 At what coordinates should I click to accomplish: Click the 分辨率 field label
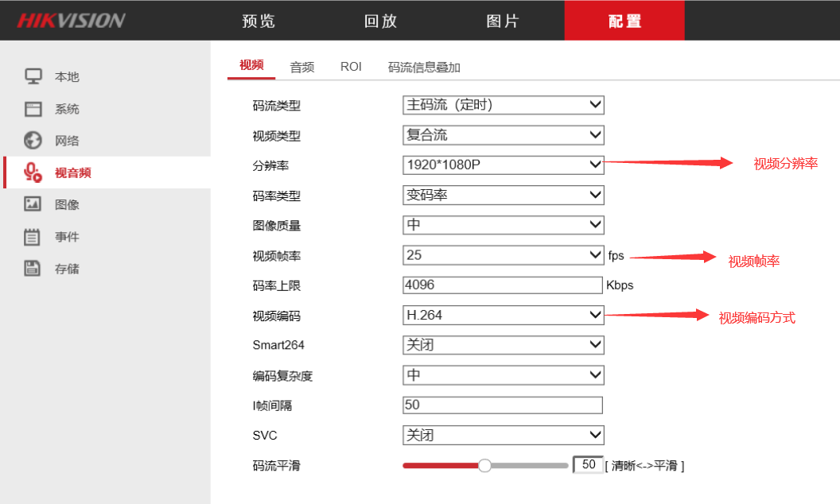coord(270,166)
